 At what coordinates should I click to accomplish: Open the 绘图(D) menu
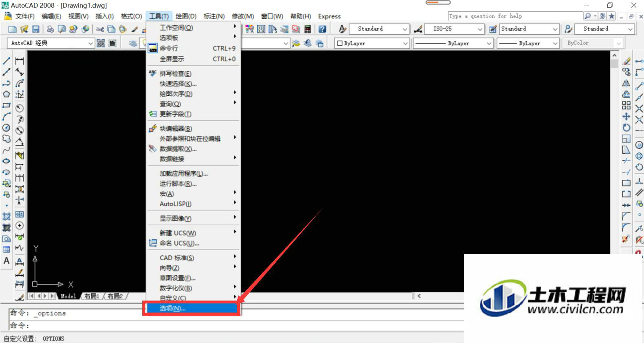[186, 16]
